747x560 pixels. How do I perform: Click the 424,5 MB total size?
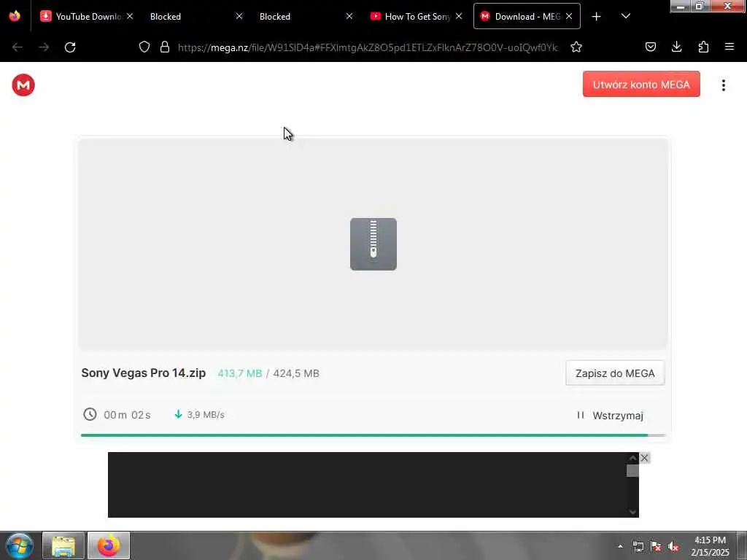(x=296, y=373)
